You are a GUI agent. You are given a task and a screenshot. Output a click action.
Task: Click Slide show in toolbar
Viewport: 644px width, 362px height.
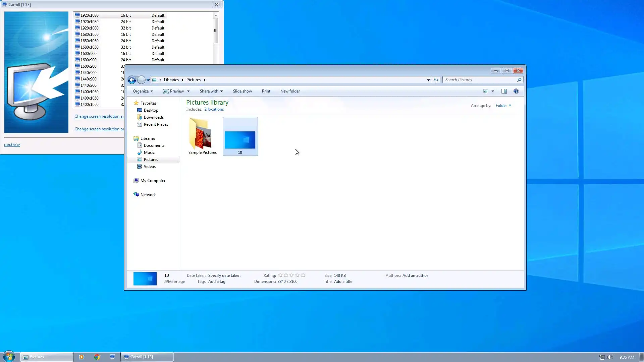[242, 91]
